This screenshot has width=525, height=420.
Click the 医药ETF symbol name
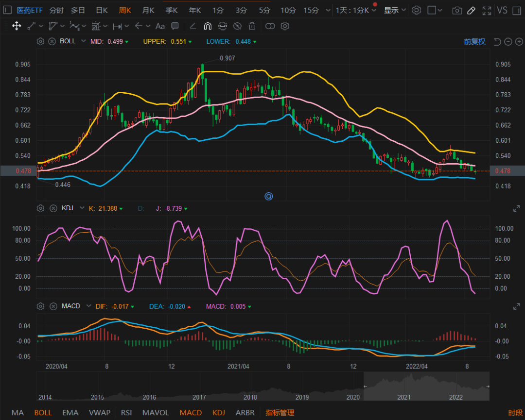pos(30,10)
